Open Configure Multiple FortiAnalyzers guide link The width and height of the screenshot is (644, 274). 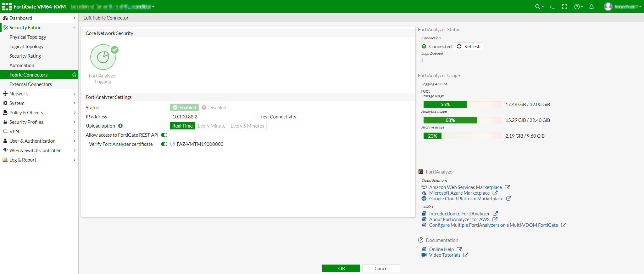click(x=494, y=225)
